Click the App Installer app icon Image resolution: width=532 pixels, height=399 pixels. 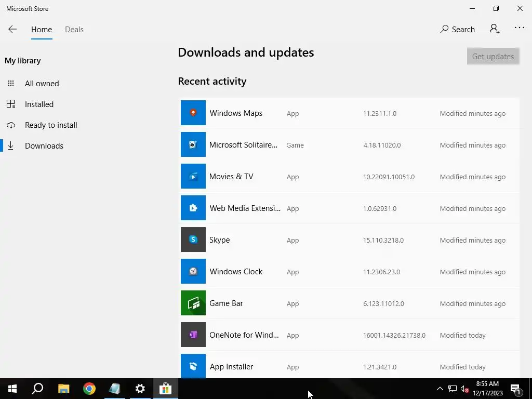193,366
